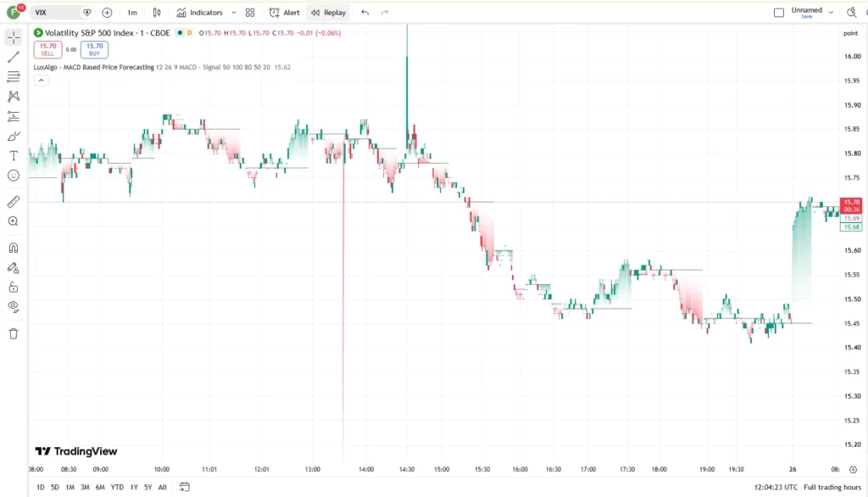The height and width of the screenshot is (497, 868).
Task: Add symbol with the plus icon
Action: (x=107, y=12)
